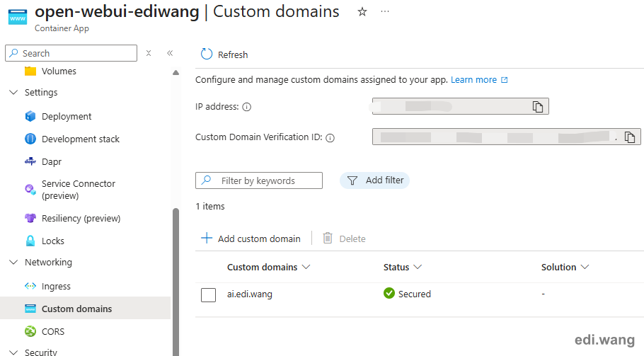Screen dimensions: 644x356
Task: Click the info icon beside Verification ID
Action: coord(330,138)
